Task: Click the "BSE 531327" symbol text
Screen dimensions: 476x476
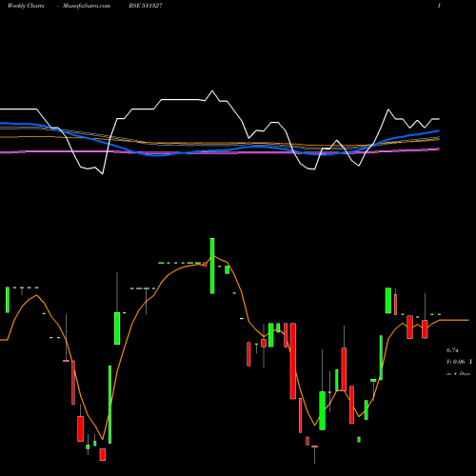Action: tap(146, 6)
